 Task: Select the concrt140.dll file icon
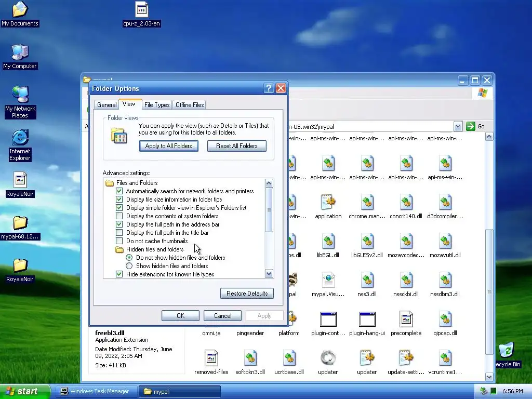(406, 203)
